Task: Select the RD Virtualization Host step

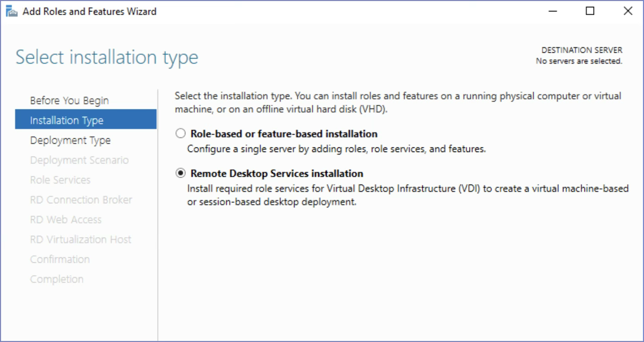Action: 80,239
